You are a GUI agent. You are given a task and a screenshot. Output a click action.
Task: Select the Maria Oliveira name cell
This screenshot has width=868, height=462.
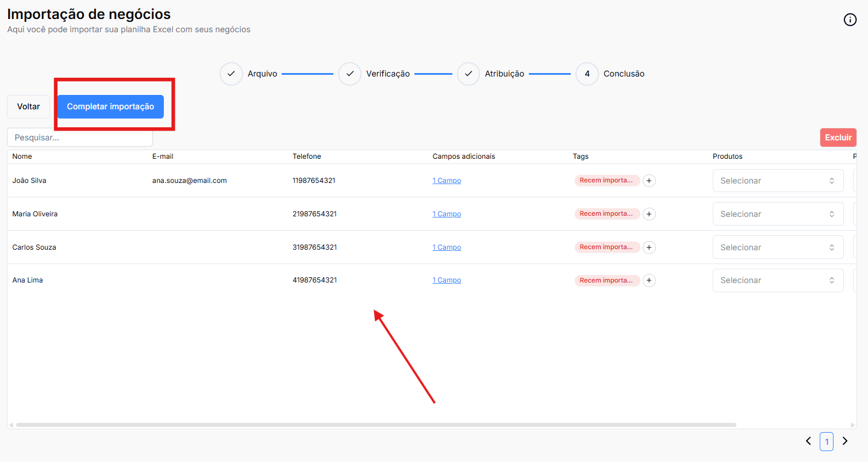click(x=35, y=214)
